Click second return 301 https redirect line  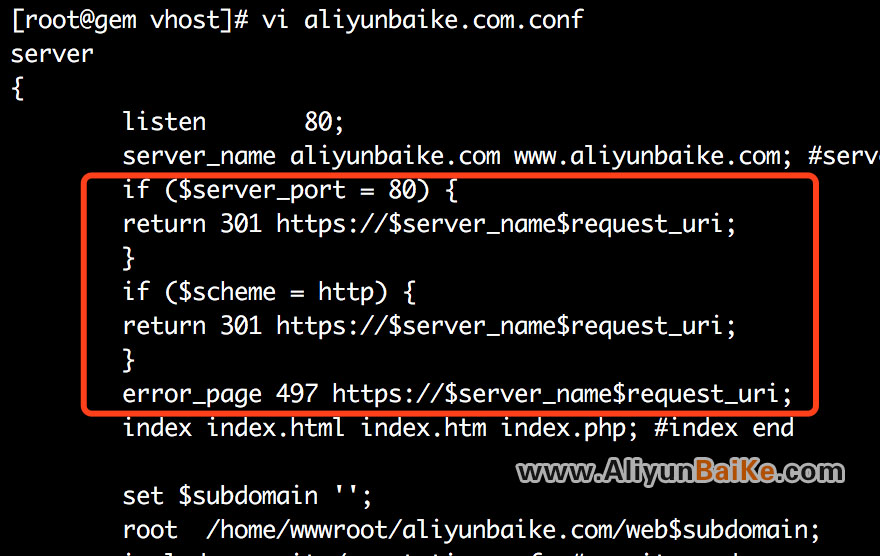pos(429,326)
